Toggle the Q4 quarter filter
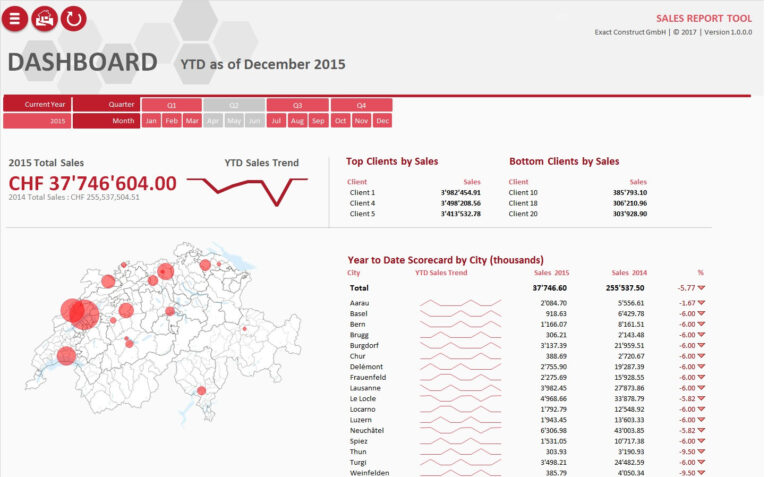Viewport: 768px width, 477px height. pyautogui.click(x=361, y=105)
